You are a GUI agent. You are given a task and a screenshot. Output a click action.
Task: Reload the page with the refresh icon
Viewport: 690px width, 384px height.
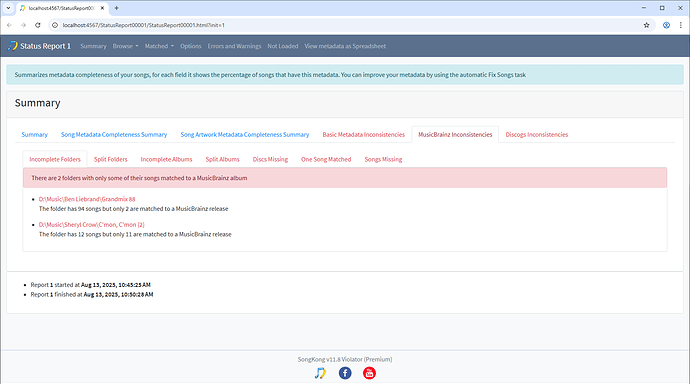(38, 25)
